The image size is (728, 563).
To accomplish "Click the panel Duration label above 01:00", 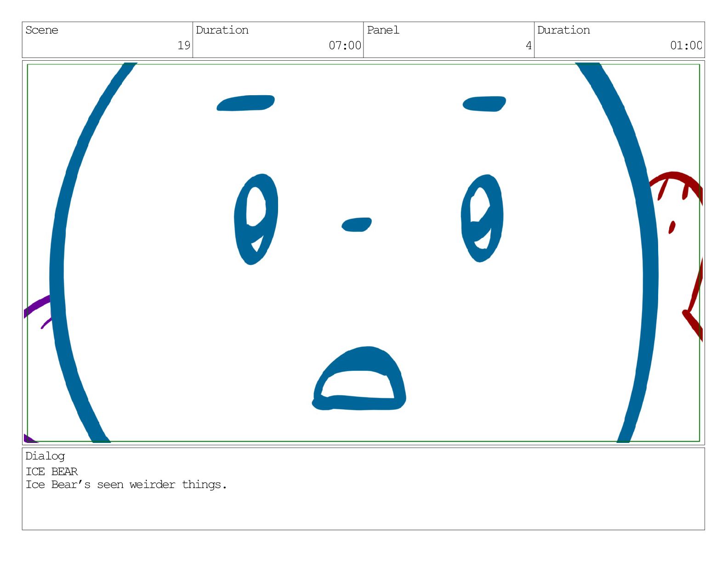I will tap(563, 30).
